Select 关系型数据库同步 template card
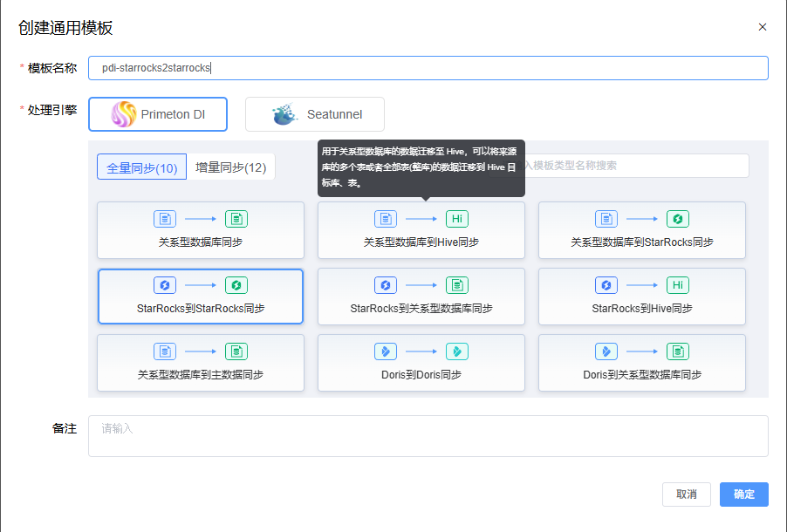The height and width of the screenshot is (532, 787). pyautogui.click(x=201, y=230)
